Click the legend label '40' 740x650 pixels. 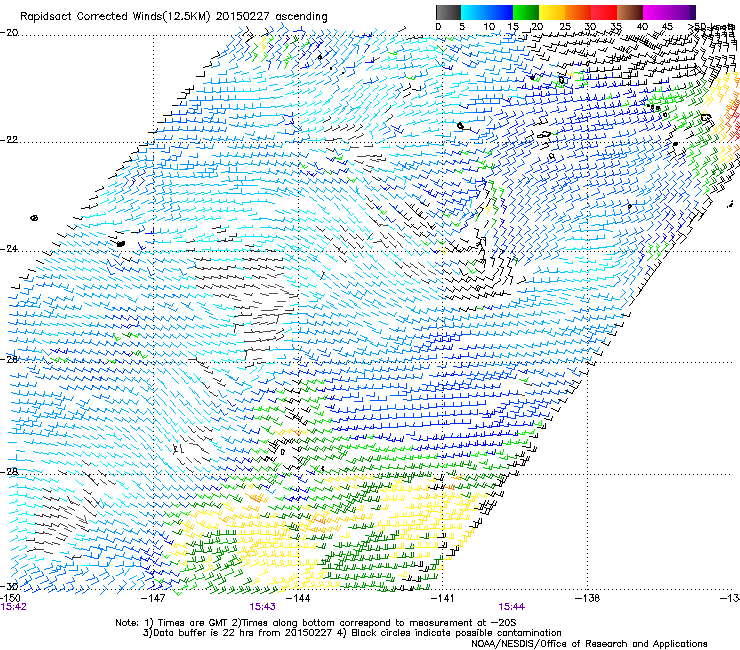click(642, 26)
